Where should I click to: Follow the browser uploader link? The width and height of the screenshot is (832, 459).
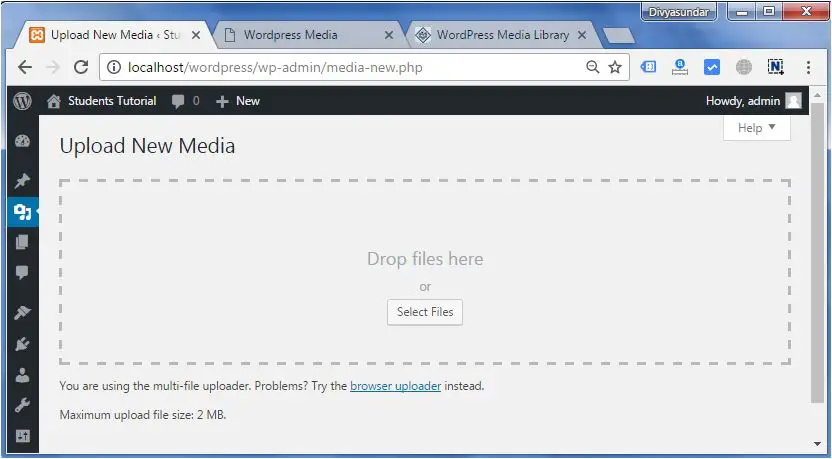pos(395,386)
